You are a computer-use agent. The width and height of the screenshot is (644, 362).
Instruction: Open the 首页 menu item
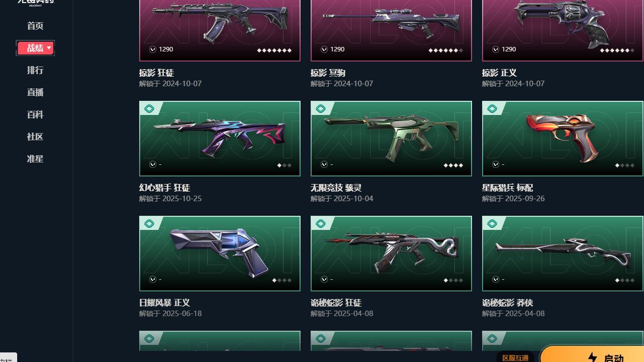coord(35,26)
